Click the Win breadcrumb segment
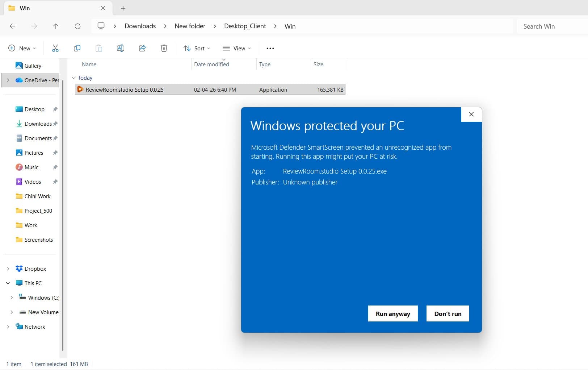Screen dimensions: 588x370 point(290,26)
